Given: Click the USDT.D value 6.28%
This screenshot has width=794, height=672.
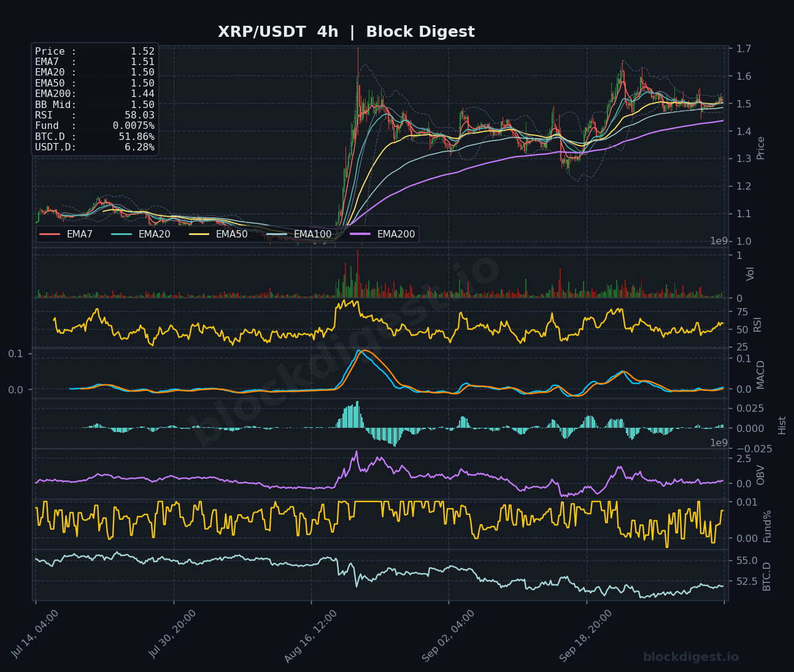Looking at the screenshot, I should click(139, 147).
